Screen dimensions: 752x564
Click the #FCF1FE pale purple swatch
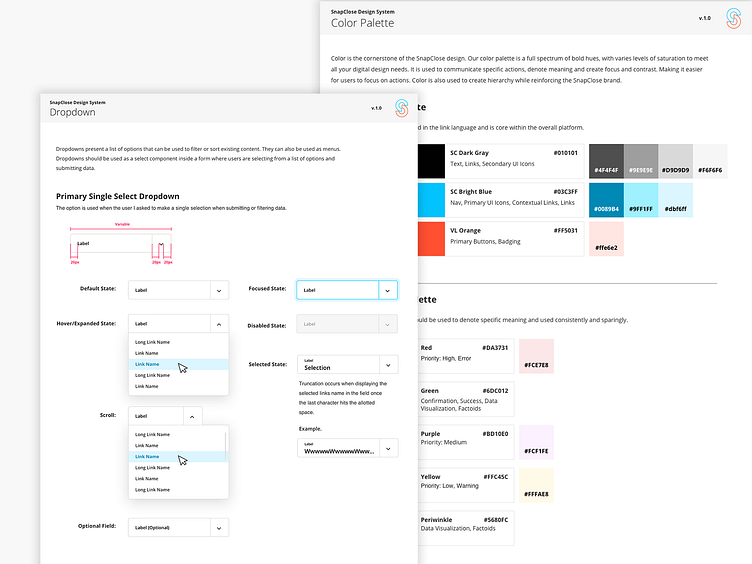tap(536, 442)
